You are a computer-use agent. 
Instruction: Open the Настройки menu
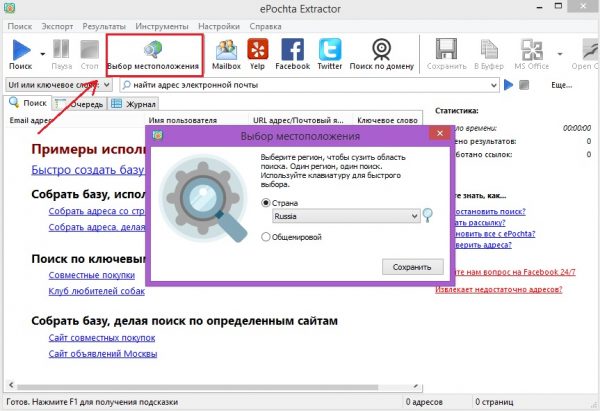click(219, 26)
